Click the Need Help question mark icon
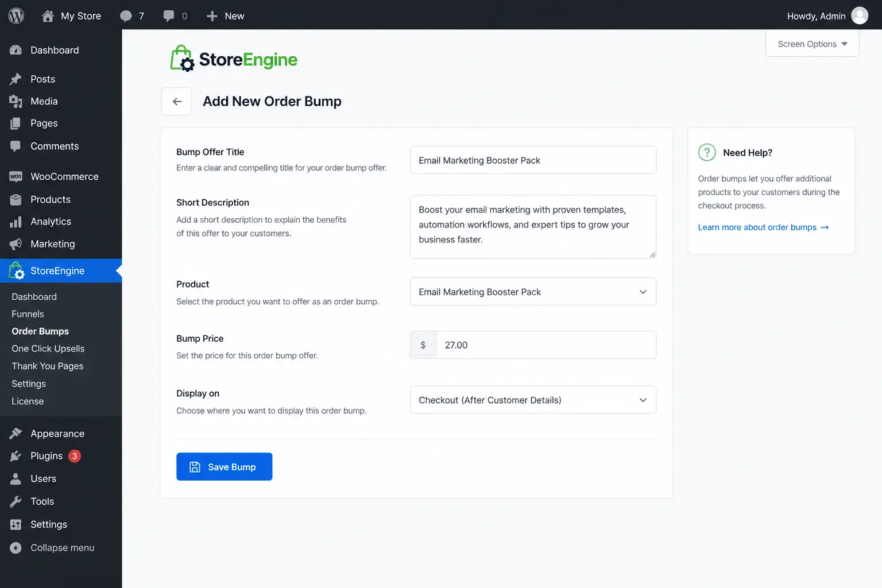882x588 pixels. click(707, 152)
